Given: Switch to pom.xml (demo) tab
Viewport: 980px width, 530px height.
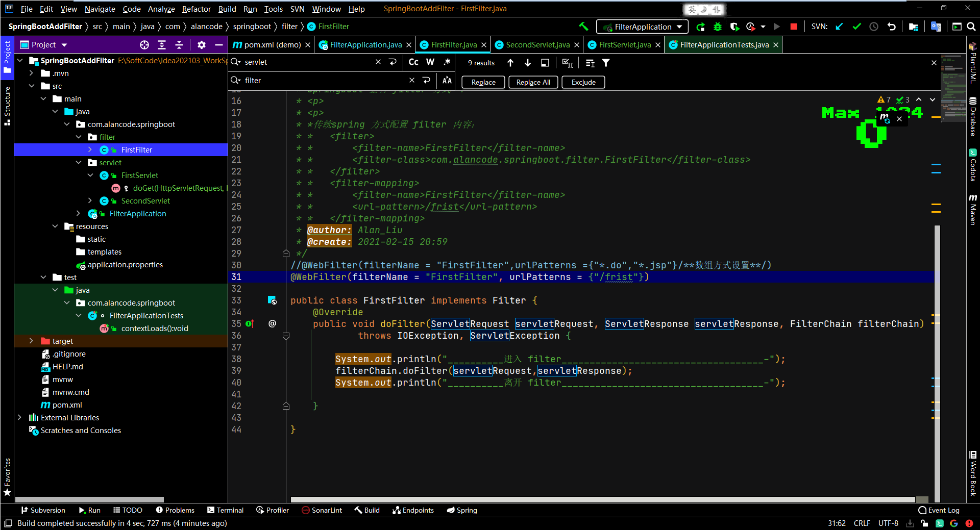Looking at the screenshot, I should (272, 45).
